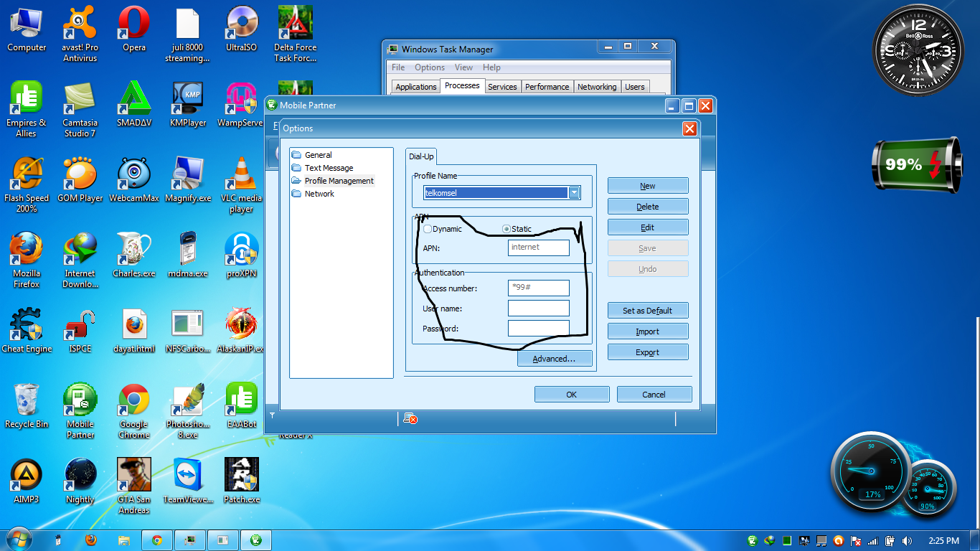Open the Computer desktop icon
The width and height of the screenshot is (980, 551).
pos(27,30)
